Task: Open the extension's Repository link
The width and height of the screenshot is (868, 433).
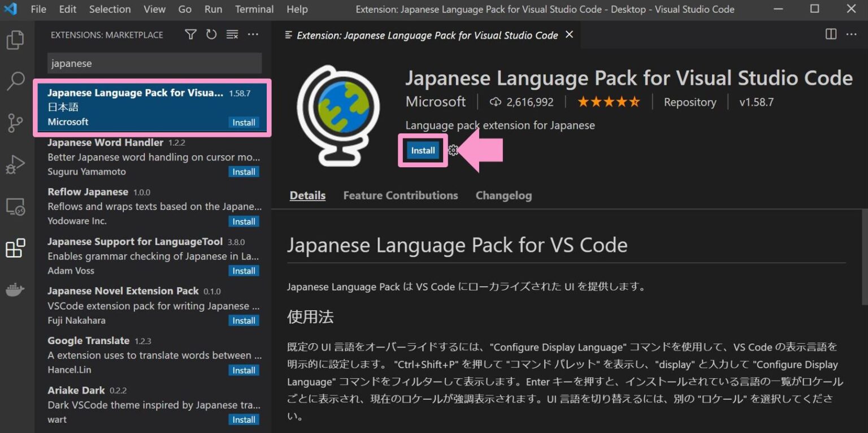Action: coord(690,102)
